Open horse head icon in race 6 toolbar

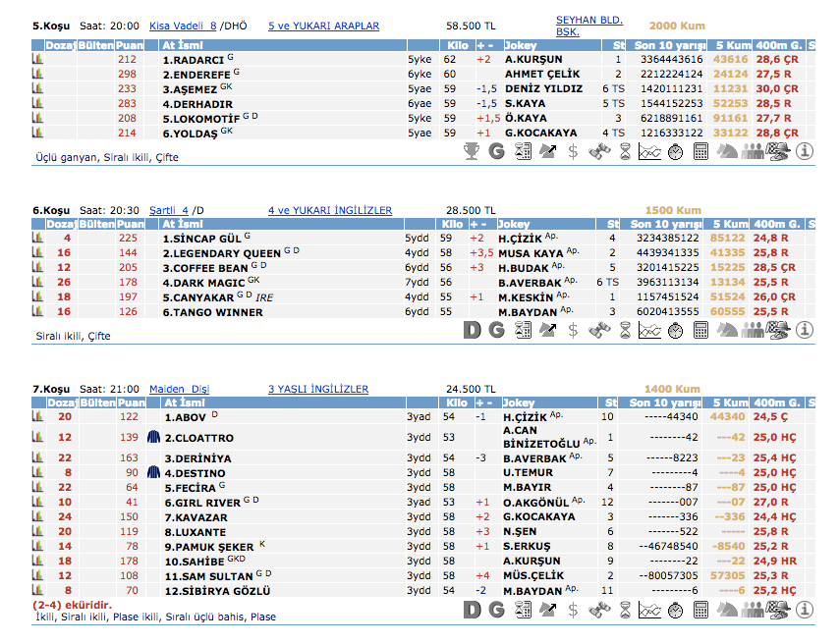coord(727,331)
